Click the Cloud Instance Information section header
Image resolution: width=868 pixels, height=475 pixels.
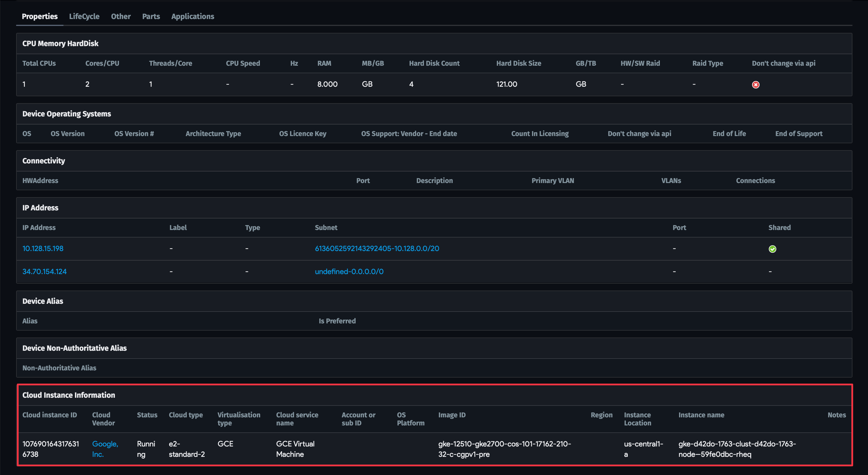[x=68, y=395]
